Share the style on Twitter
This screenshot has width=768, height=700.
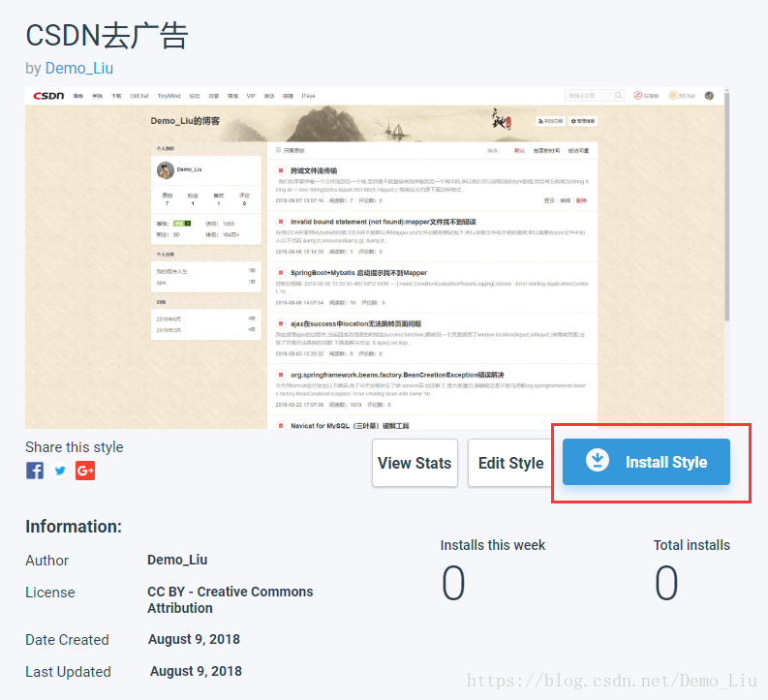pyautogui.click(x=60, y=471)
